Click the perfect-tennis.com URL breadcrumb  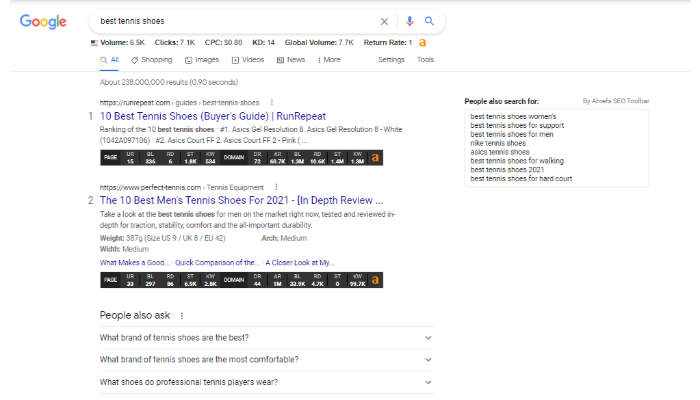182,188
